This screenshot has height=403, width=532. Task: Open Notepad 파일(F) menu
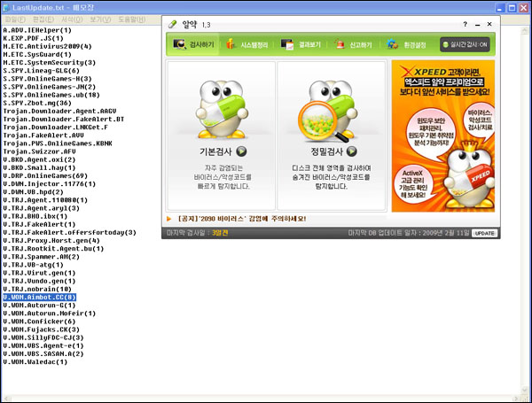point(15,19)
